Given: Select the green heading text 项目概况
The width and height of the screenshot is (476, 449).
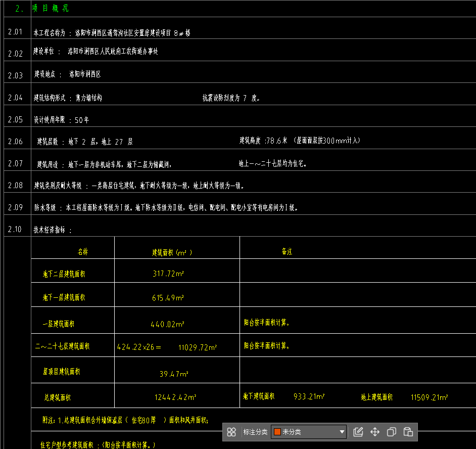Looking at the screenshot, I should 51,8.
